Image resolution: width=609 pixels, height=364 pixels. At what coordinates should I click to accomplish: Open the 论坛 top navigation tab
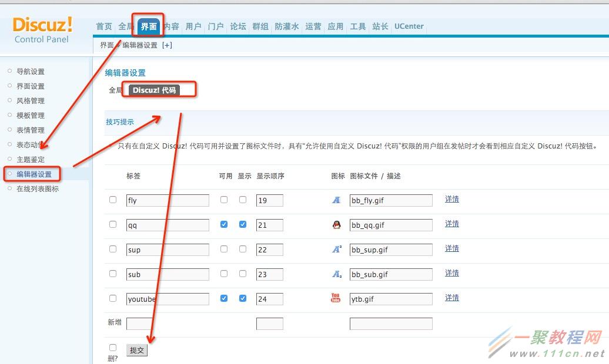coord(238,26)
